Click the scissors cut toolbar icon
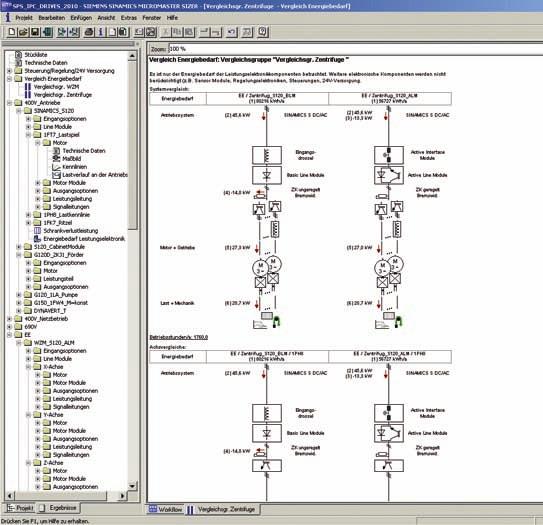This screenshot has width=543, height=525. tap(166, 32)
